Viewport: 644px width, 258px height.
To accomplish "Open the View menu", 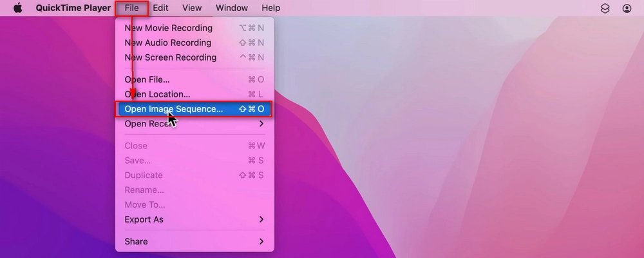I will [x=192, y=8].
